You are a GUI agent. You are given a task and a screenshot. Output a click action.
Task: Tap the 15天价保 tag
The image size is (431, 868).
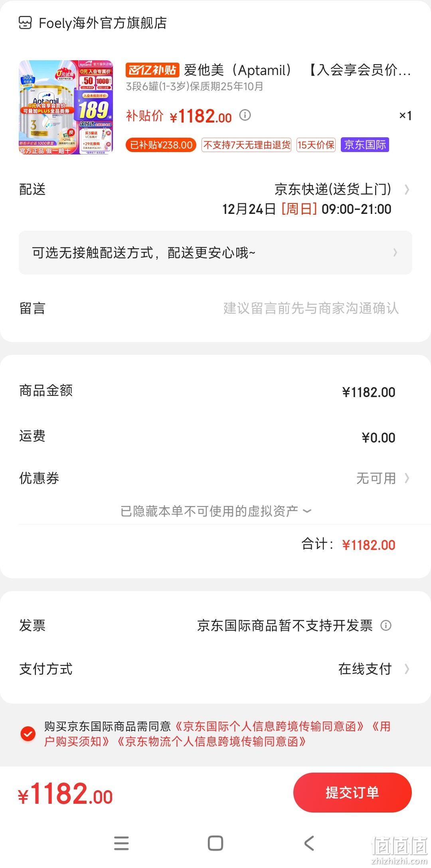(x=316, y=145)
